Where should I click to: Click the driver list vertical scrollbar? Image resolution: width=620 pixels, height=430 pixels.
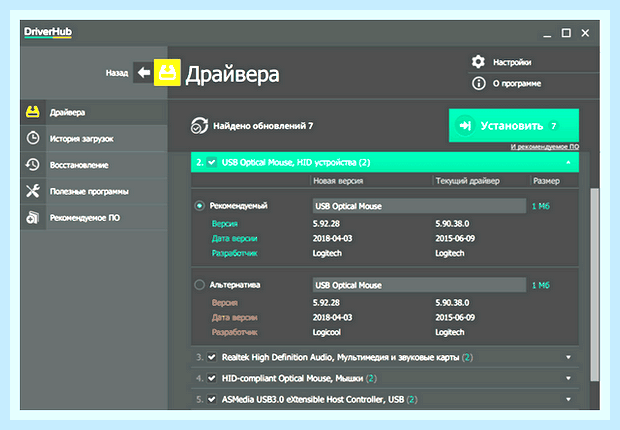click(x=594, y=285)
